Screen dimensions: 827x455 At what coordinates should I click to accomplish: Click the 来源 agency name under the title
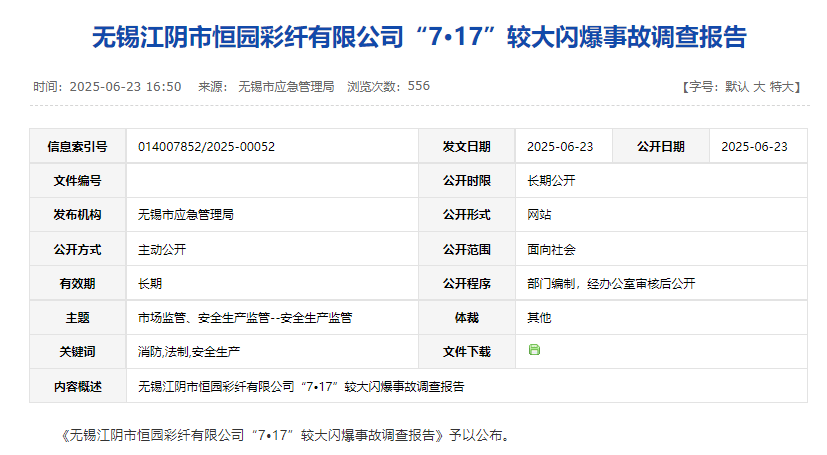coord(286,87)
